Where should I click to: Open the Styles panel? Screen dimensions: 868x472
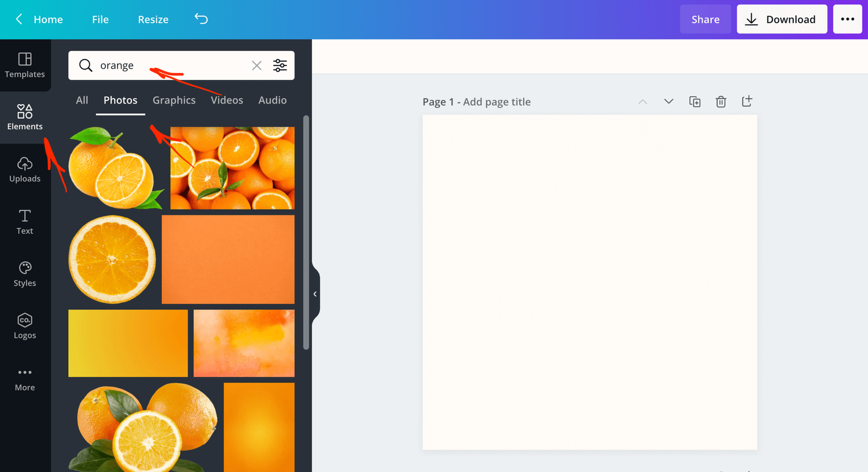[25, 274]
